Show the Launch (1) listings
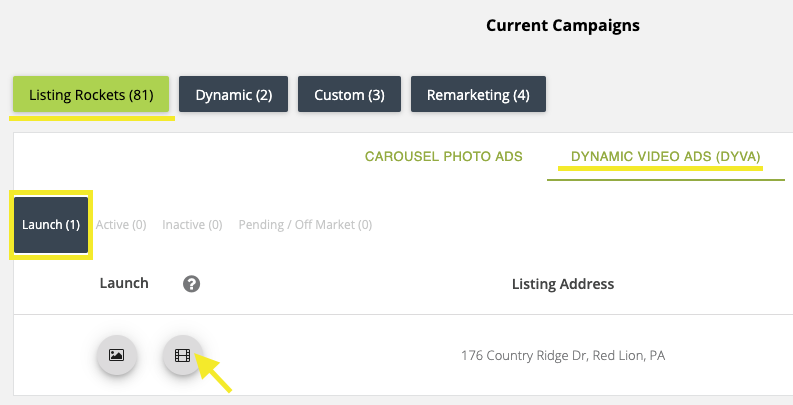The height and width of the screenshot is (405, 793). pyautogui.click(x=51, y=225)
